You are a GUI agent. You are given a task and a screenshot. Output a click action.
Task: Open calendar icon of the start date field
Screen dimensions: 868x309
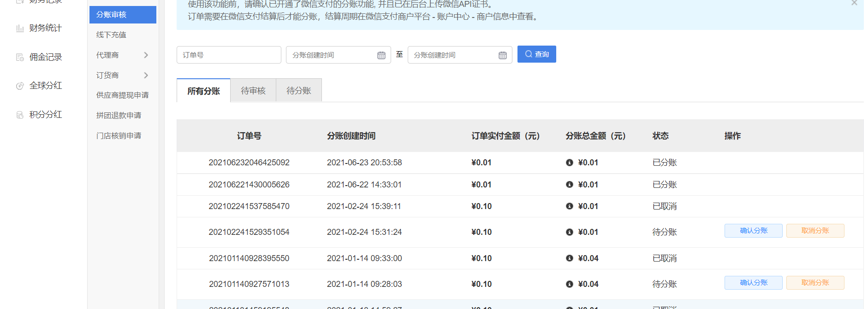[x=381, y=55]
